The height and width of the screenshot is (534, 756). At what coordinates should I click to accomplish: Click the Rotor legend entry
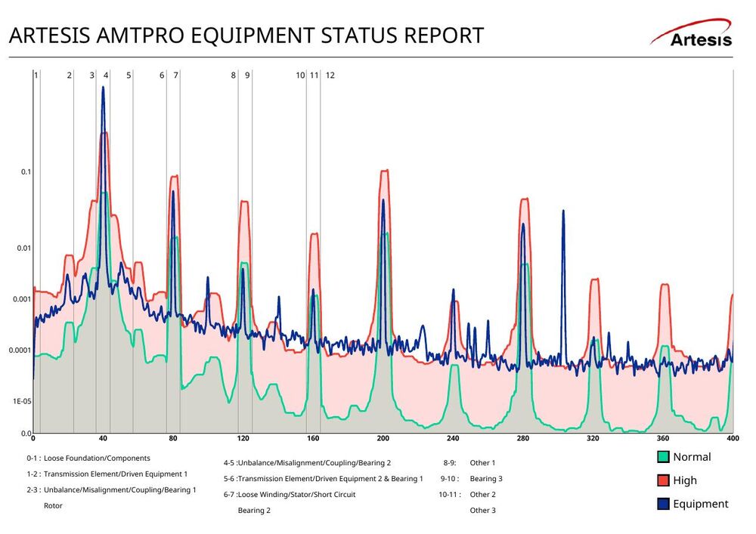(x=53, y=505)
